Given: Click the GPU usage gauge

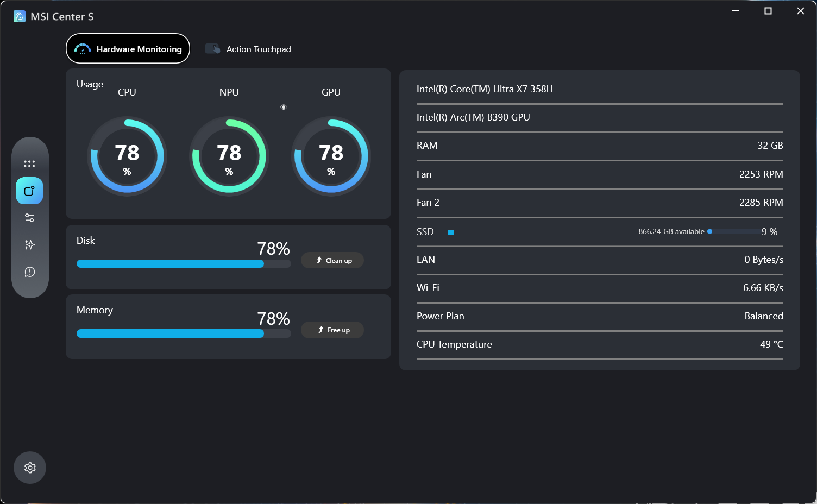Looking at the screenshot, I should coord(331,156).
